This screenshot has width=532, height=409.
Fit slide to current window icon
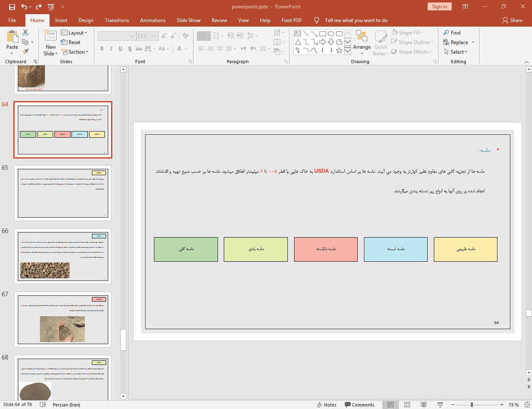click(527, 404)
